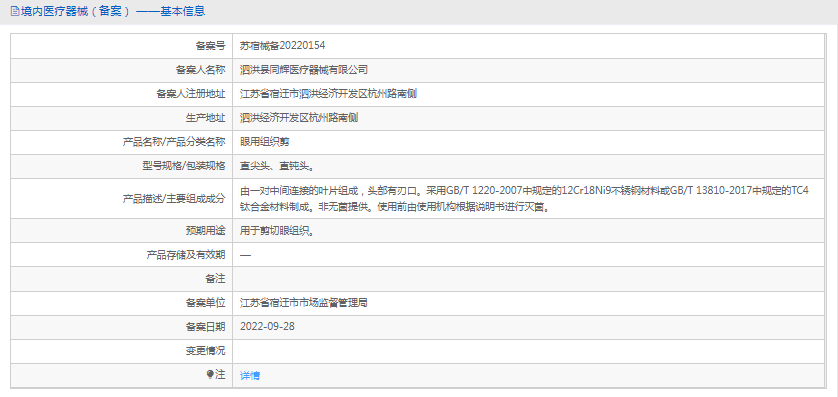This screenshot has height=397, width=838.
Task: Click the empty 备注 value cell
Action: (x=529, y=279)
